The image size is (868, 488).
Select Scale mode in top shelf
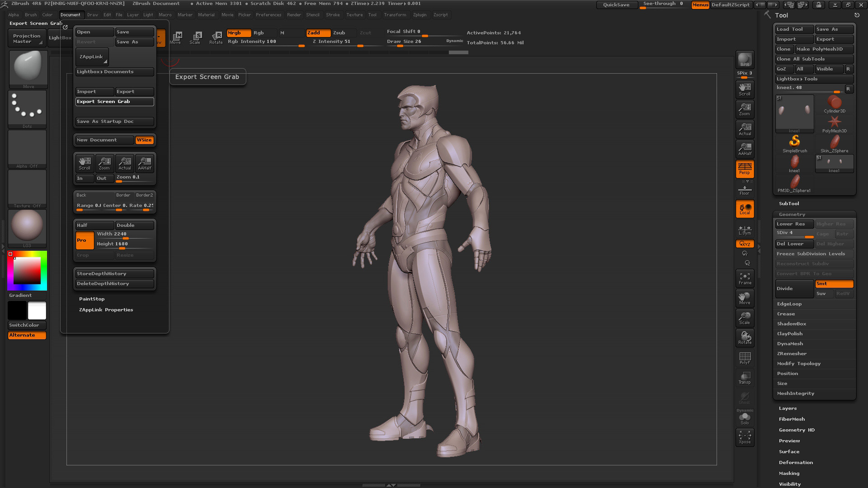(195, 38)
